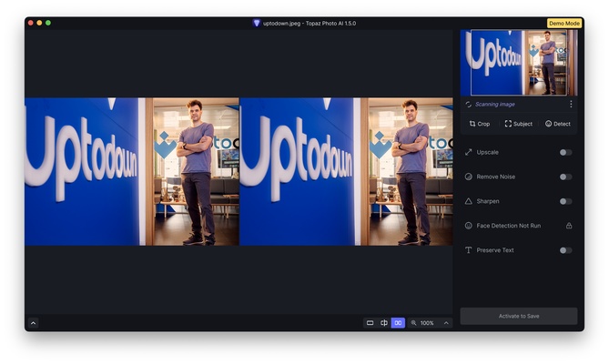Toggle the Sharpen switch on
Image resolution: width=609 pixels, height=364 pixels.
(565, 201)
